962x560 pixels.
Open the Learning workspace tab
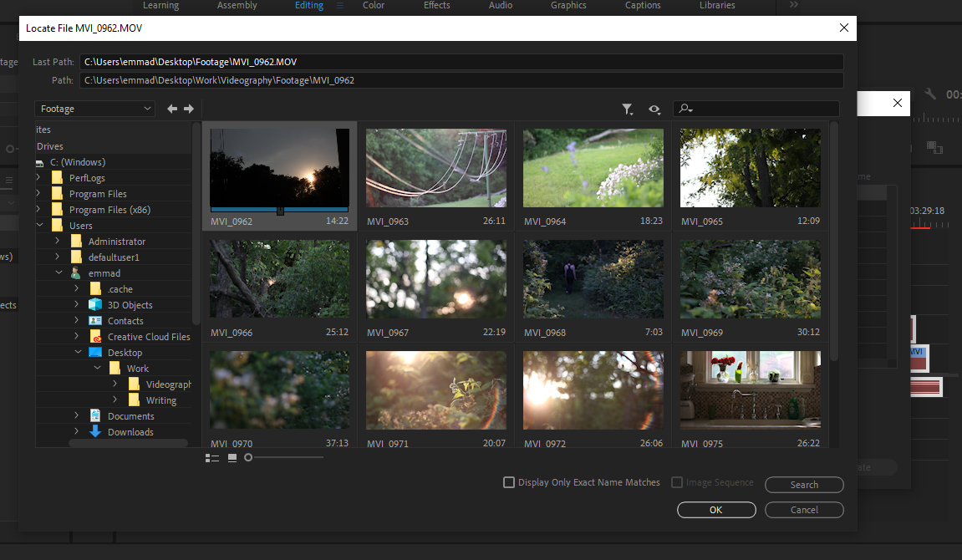pyautogui.click(x=160, y=6)
